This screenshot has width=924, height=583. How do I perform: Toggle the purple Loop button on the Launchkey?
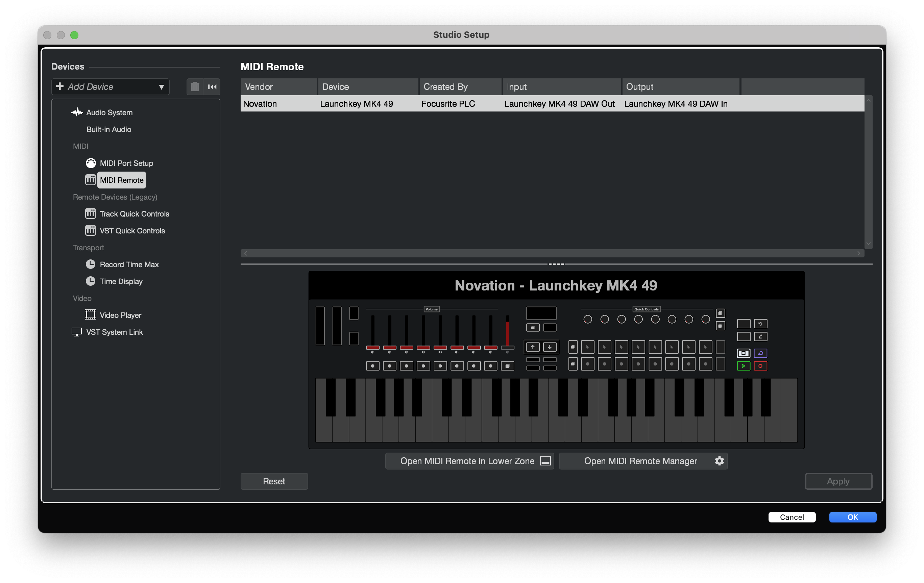760,353
